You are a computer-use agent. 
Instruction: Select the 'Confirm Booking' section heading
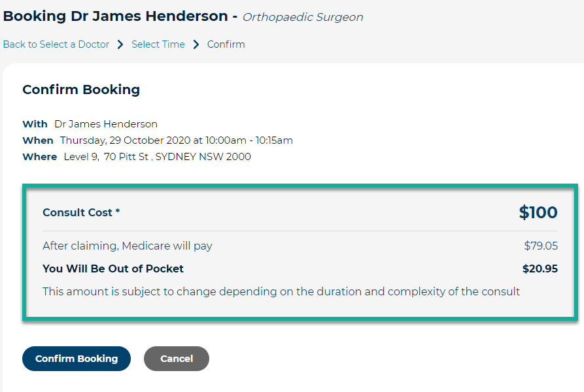pos(81,90)
